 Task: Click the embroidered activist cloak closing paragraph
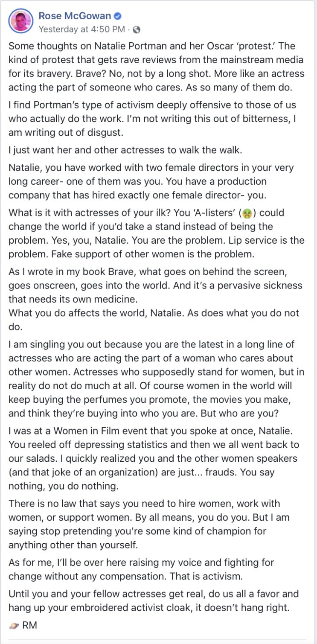[x=154, y=600]
